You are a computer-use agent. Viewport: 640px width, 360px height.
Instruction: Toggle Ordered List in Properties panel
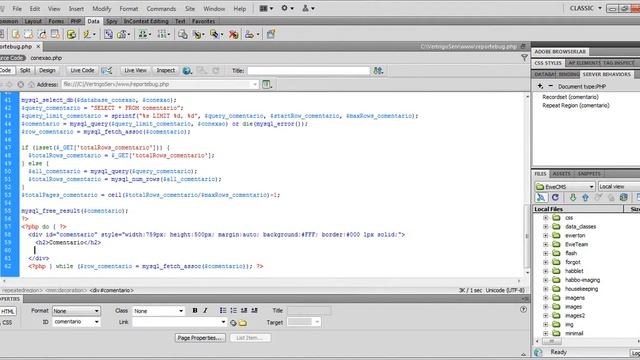click(233, 311)
